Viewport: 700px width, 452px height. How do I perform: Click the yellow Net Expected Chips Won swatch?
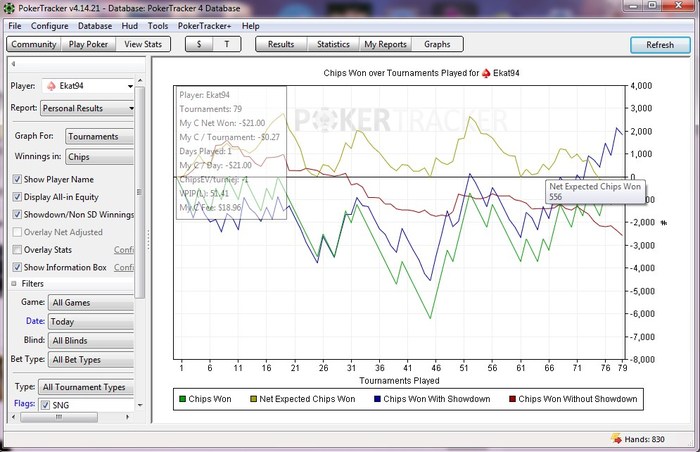tap(253, 399)
